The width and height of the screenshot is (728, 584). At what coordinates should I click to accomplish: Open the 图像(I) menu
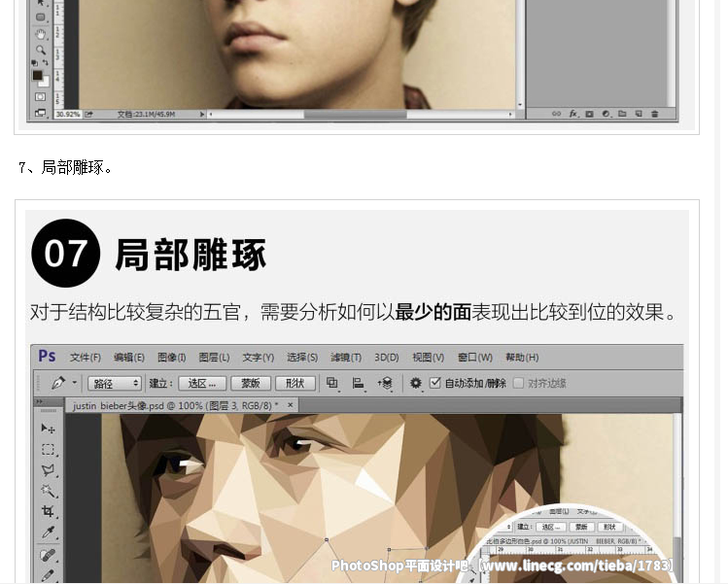tap(171, 358)
